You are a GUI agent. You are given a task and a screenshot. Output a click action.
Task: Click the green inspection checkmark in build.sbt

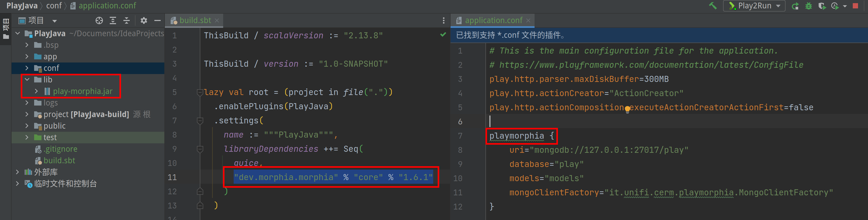click(x=443, y=34)
